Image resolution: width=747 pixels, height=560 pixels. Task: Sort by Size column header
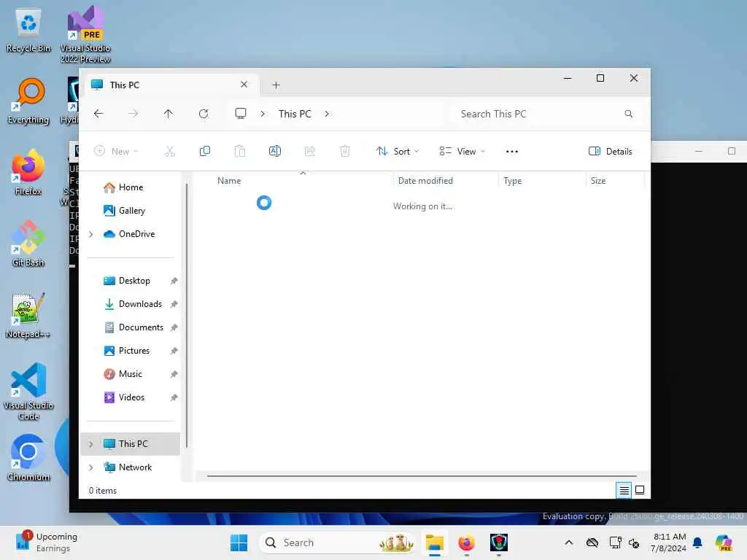click(x=598, y=181)
